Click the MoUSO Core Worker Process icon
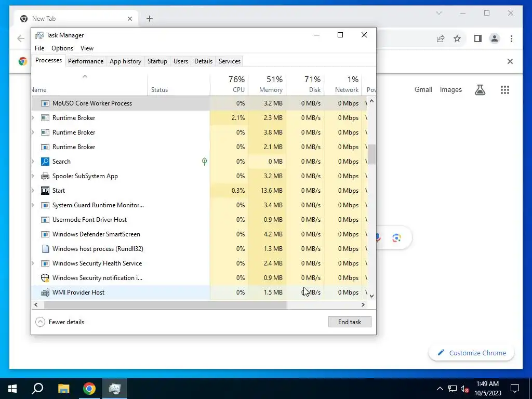532x399 pixels. click(45, 103)
